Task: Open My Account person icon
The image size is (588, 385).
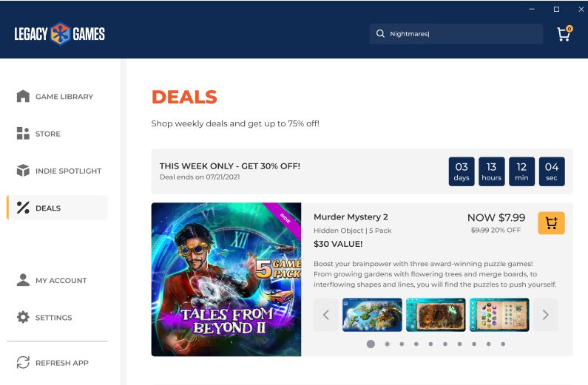Action: (x=23, y=280)
